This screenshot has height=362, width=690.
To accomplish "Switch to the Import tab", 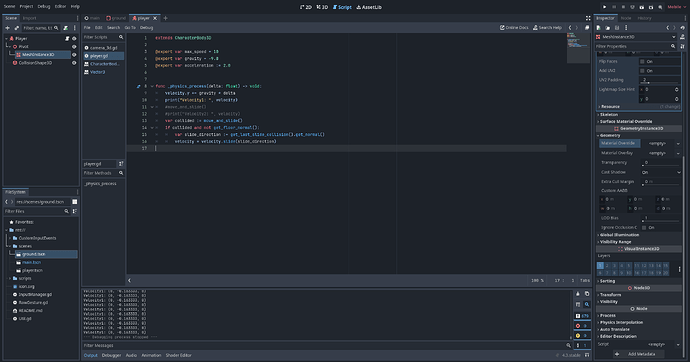I will point(29,18).
